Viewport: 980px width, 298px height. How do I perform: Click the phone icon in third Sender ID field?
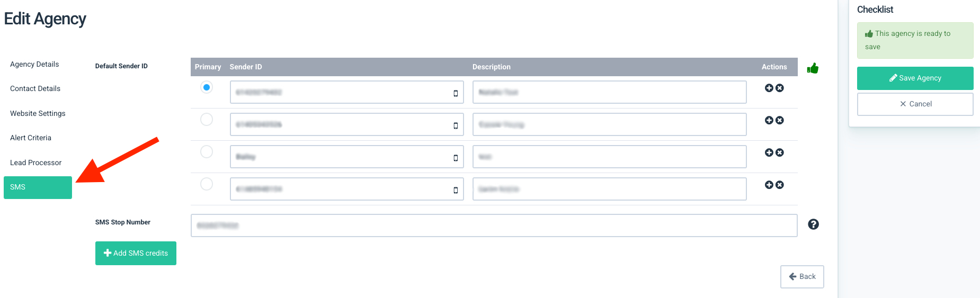(456, 158)
